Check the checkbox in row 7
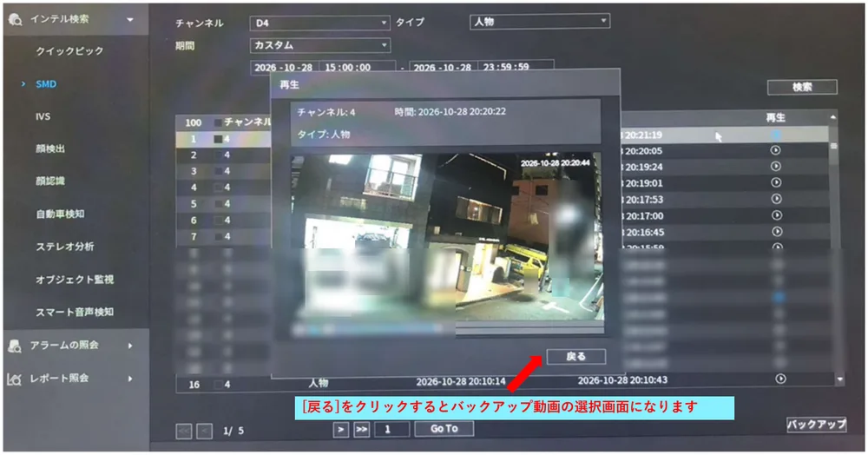 (218, 236)
